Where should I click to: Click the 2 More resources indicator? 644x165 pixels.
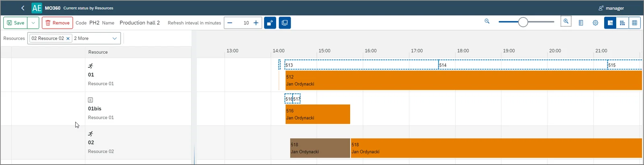(81, 38)
